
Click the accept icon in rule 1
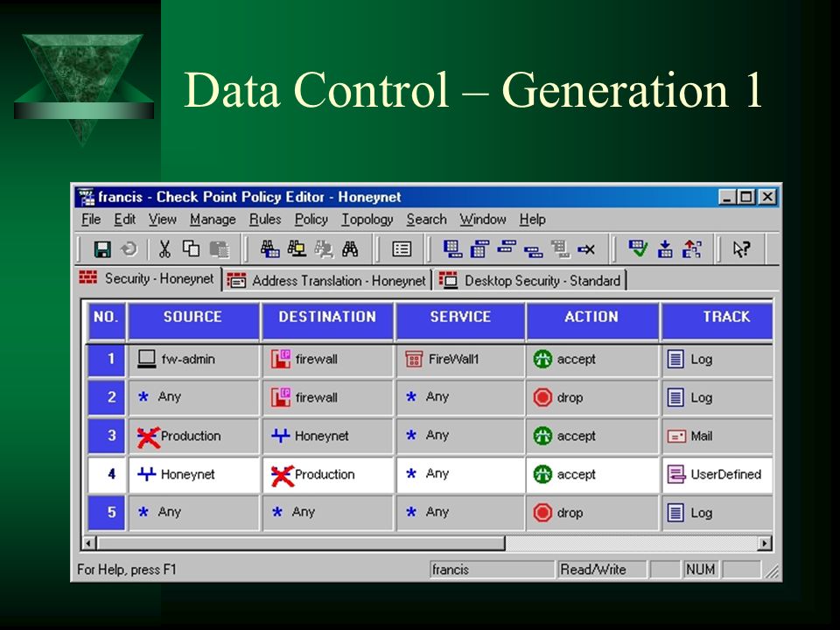542,359
